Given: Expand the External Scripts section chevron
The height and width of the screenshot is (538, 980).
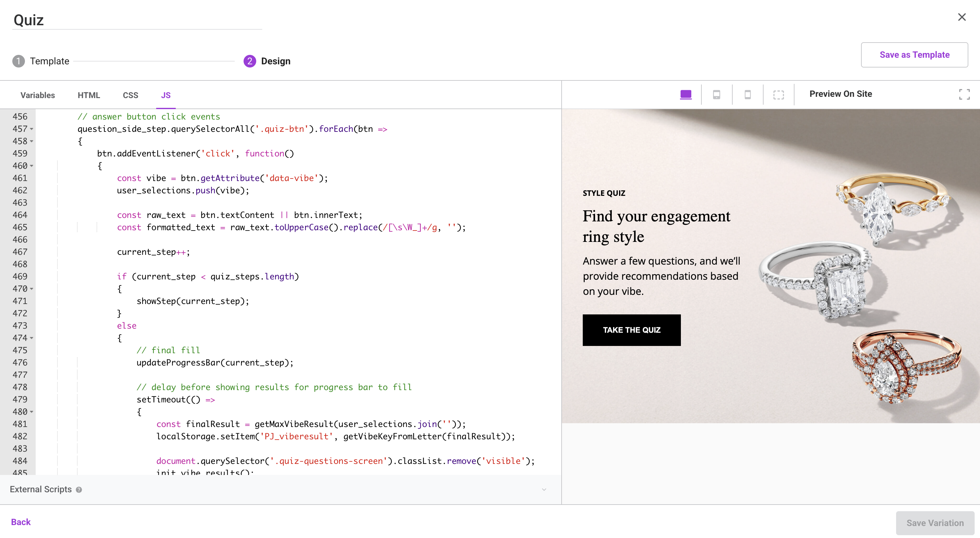Looking at the screenshot, I should 544,489.
